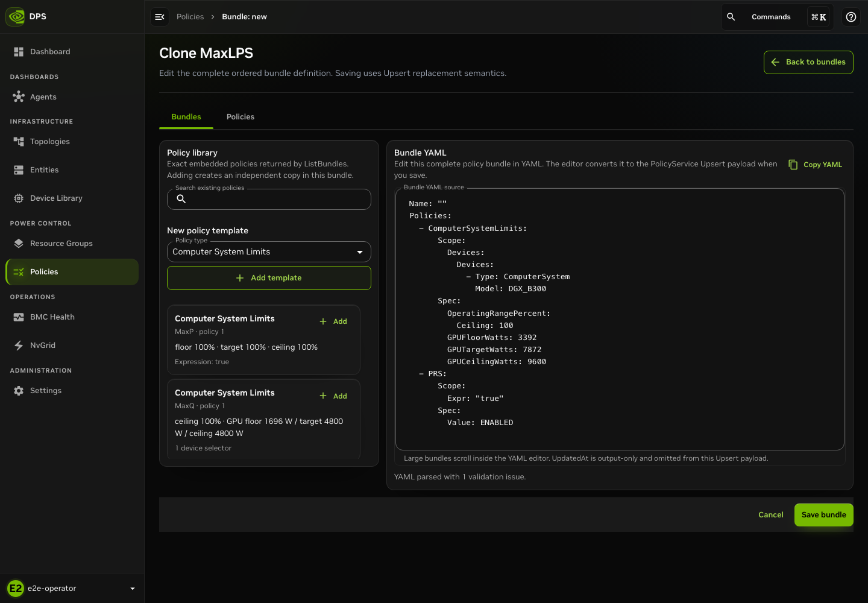Click the 'Clone MaxLPS' heading
The width and height of the screenshot is (868, 603).
coord(206,53)
